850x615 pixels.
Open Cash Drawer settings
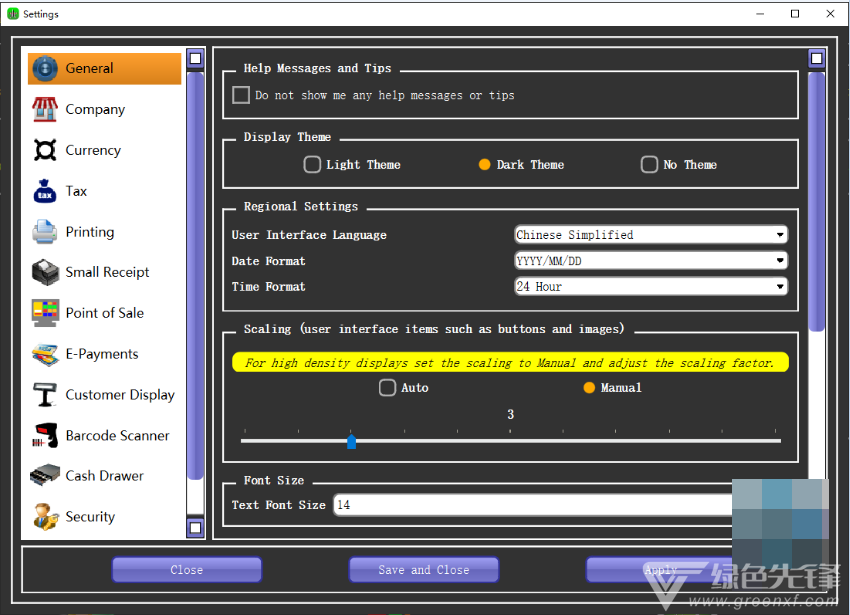(x=105, y=476)
